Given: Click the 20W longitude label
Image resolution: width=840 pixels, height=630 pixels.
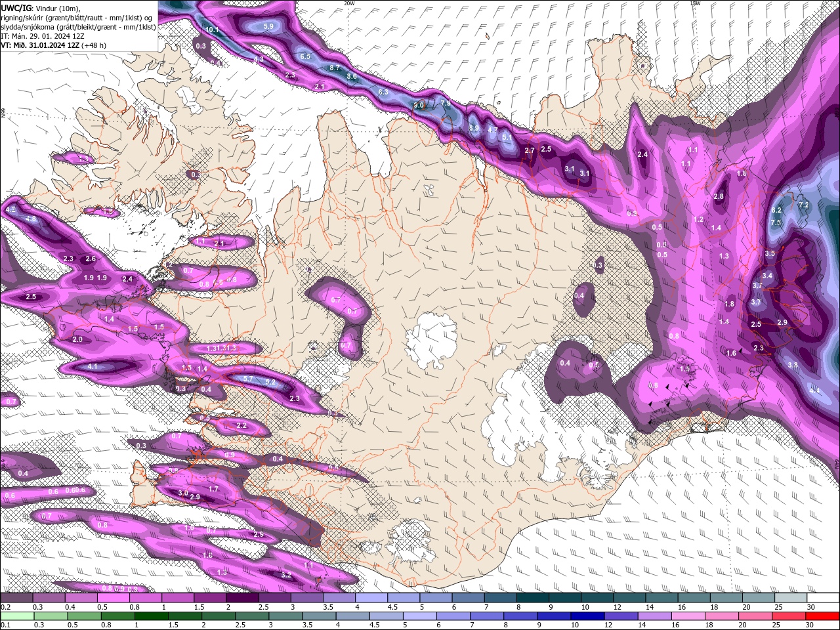Looking at the screenshot, I should click(349, 3).
